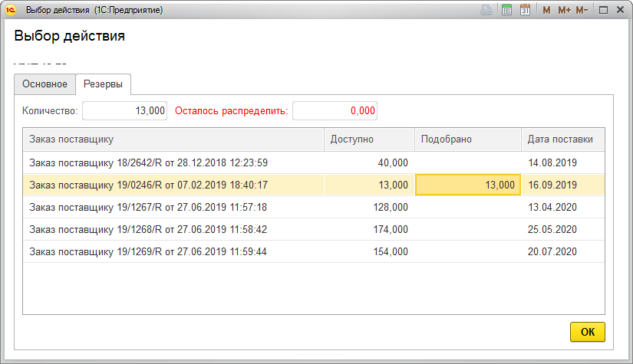Image resolution: width=633 pixels, height=364 pixels.
Task: Open the calendar tool
Action: (526, 11)
